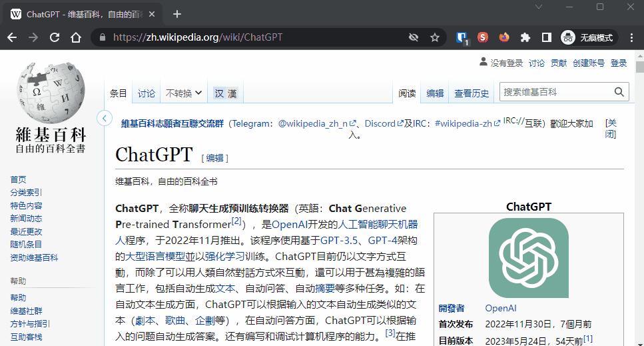Open a new tab with the plus button

point(177,15)
